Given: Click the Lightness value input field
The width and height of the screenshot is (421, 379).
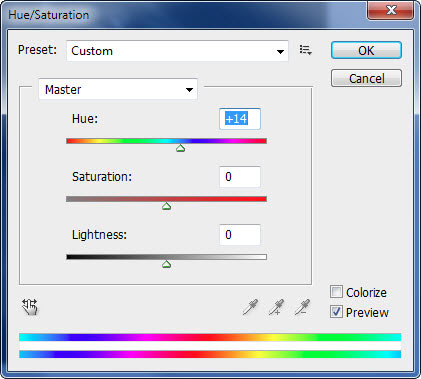Looking at the screenshot, I should tap(240, 235).
